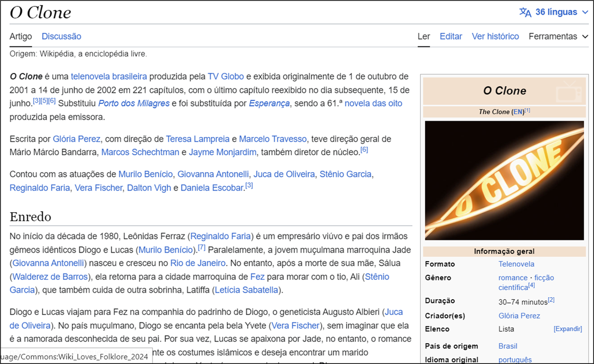Click the O Clone logo image
Image resolution: width=594 pixels, height=364 pixels.
504,181
